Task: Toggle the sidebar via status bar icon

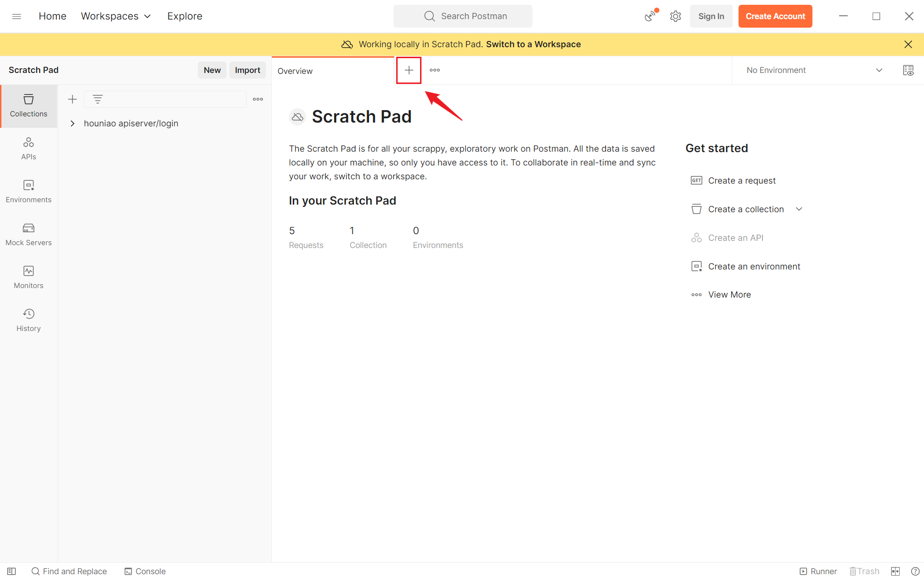Action: (x=11, y=571)
